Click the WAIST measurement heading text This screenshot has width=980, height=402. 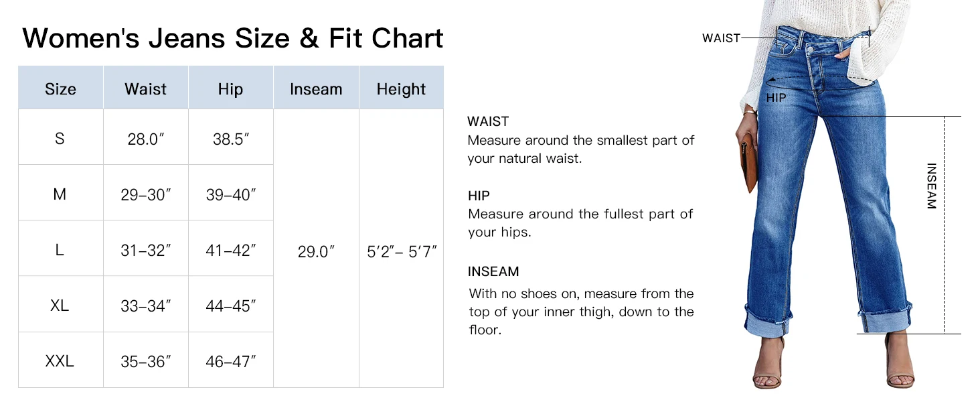tap(488, 121)
